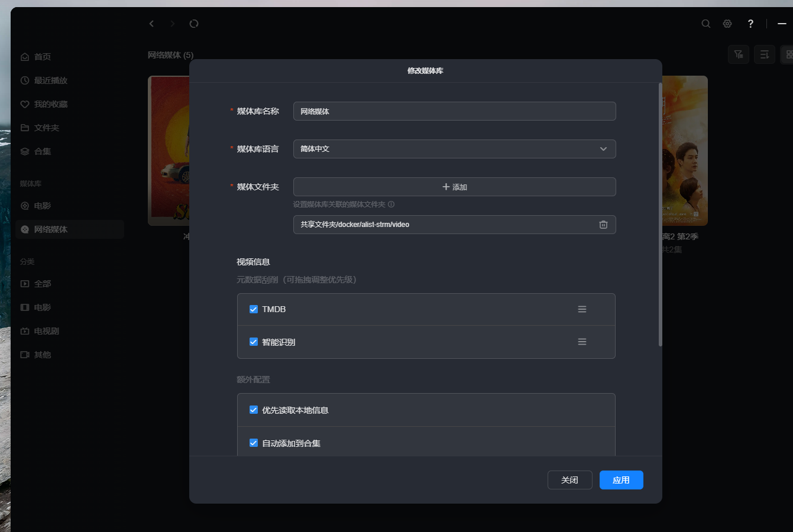Click the 共2集 episode count text

(672, 249)
